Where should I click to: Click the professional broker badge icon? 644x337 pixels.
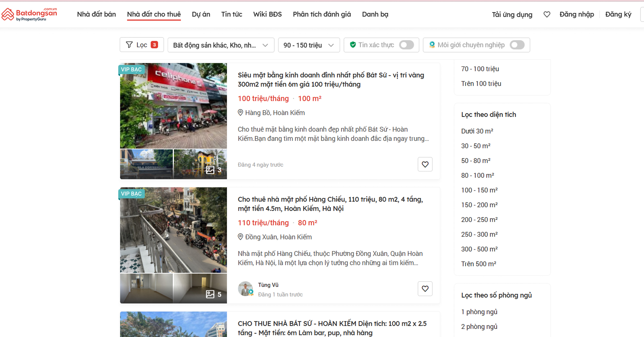point(432,45)
